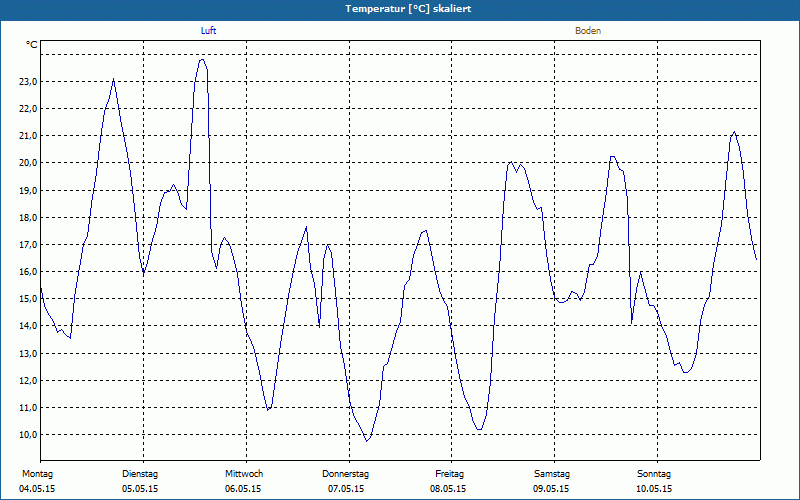Click the 'Sonntag' day label

654,474
